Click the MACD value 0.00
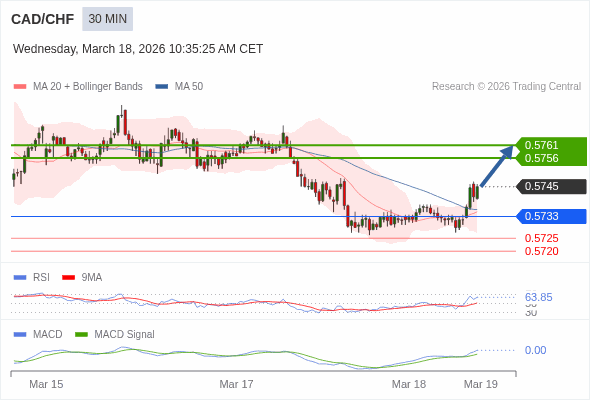 [x=535, y=350]
